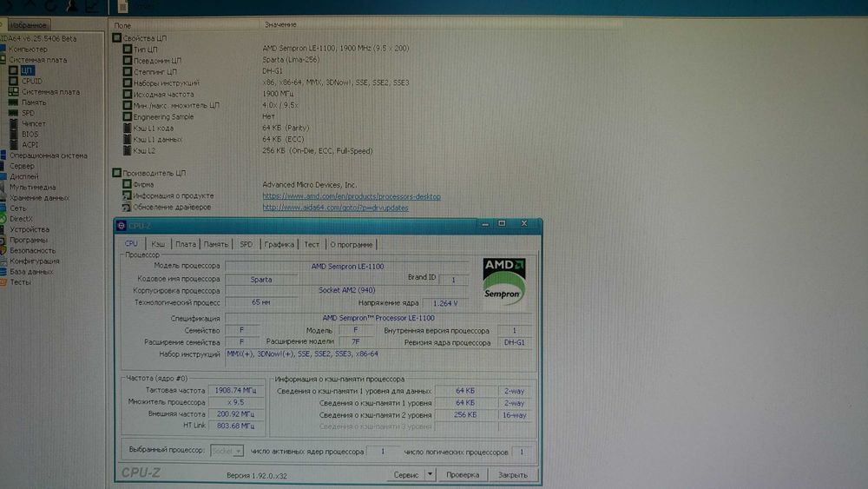Open the Конфигурация category

click(35, 261)
